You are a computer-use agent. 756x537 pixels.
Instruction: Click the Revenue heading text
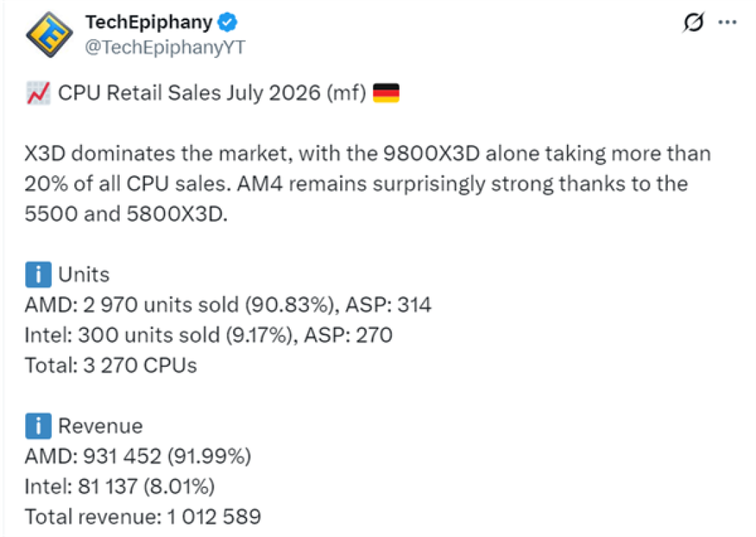point(100,426)
